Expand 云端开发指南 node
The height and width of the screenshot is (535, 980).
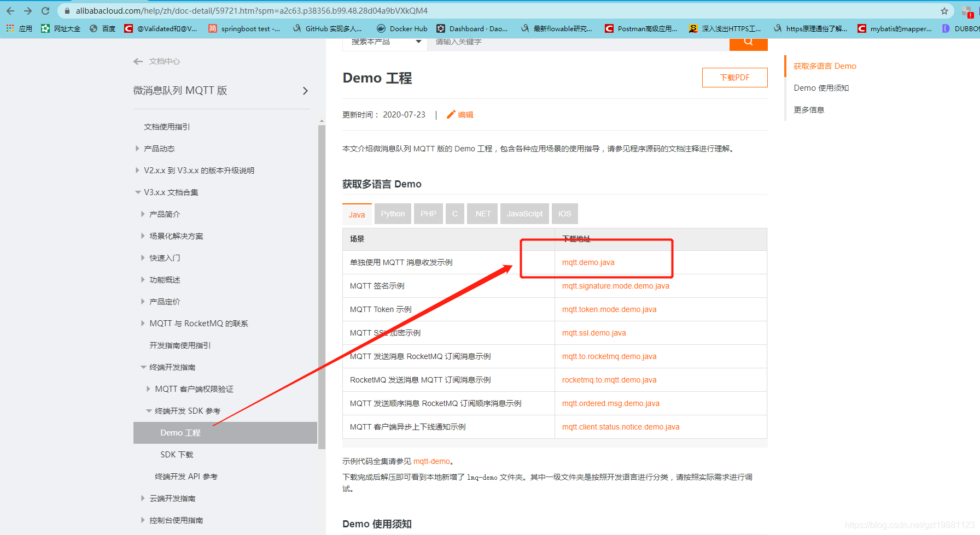coord(143,498)
